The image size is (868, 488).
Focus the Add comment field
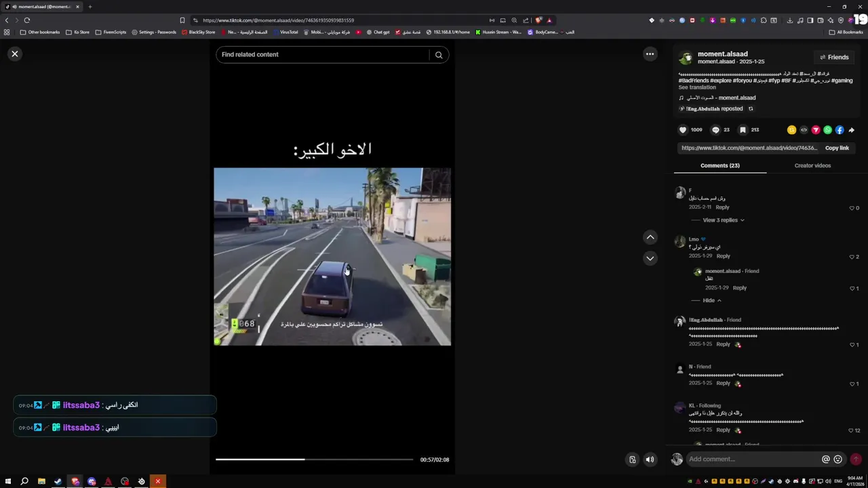(751, 459)
